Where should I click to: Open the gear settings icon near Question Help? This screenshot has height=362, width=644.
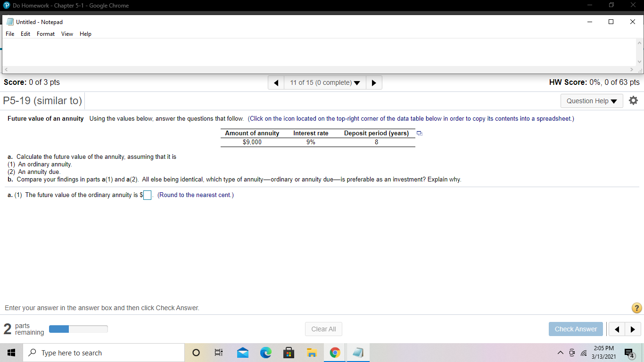click(x=633, y=100)
